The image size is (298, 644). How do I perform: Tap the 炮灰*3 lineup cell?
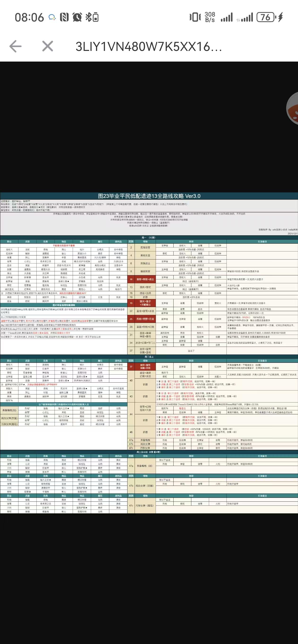[165, 372]
